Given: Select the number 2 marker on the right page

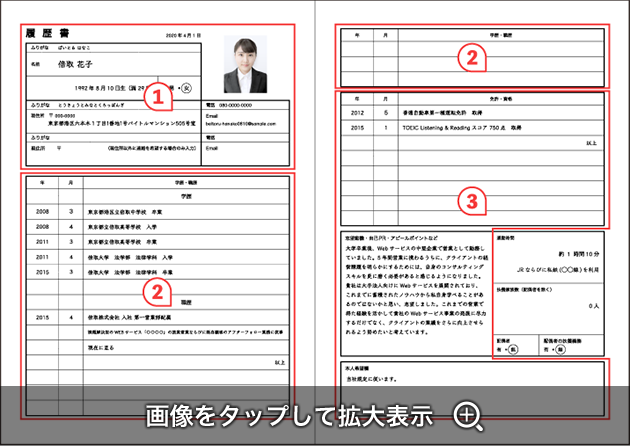Looking at the screenshot, I should tap(468, 57).
